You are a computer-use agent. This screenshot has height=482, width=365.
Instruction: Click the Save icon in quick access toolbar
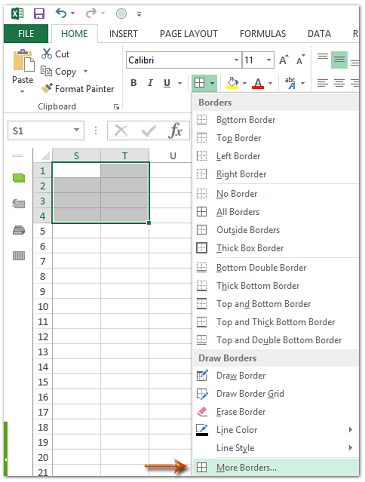pos(39,14)
